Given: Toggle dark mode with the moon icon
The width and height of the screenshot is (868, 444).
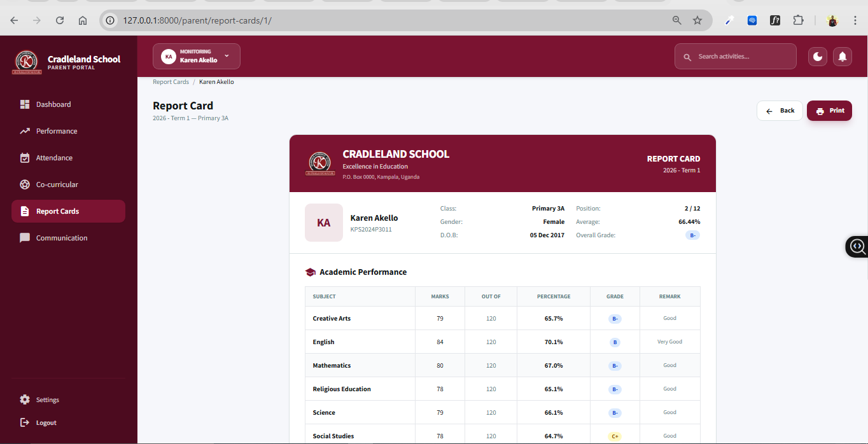Looking at the screenshot, I should [x=818, y=57].
